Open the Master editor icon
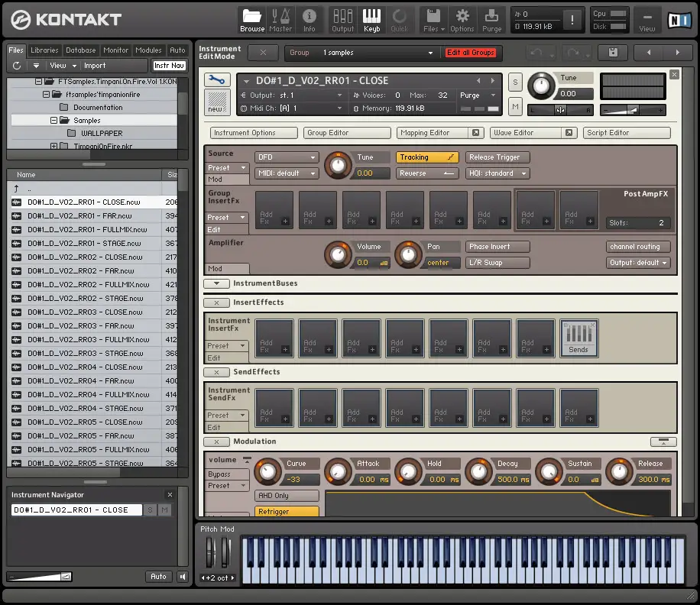The width and height of the screenshot is (700, 605). click(280, 20)
